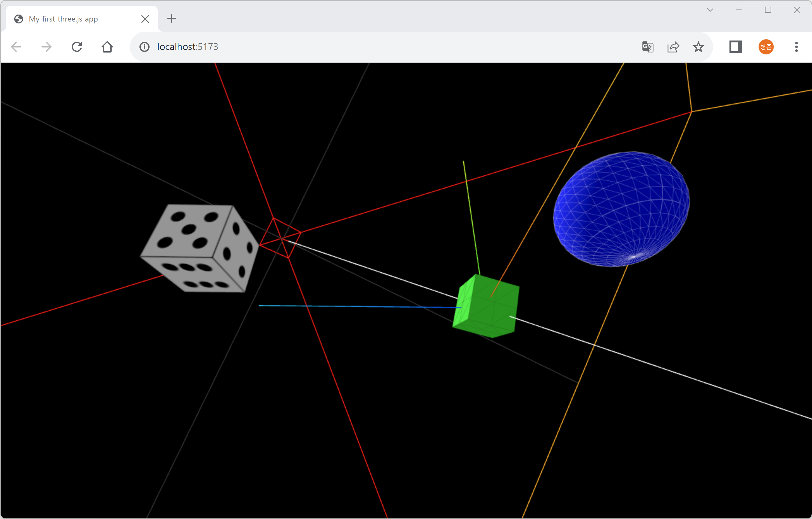
Task: Maximize the browser window
Action: (x=768, y=10)
